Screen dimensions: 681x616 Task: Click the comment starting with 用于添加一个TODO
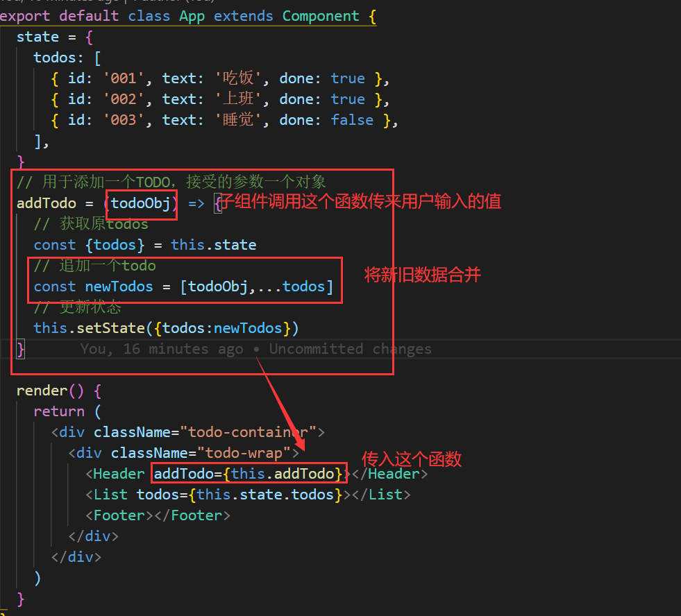(171, 182)
